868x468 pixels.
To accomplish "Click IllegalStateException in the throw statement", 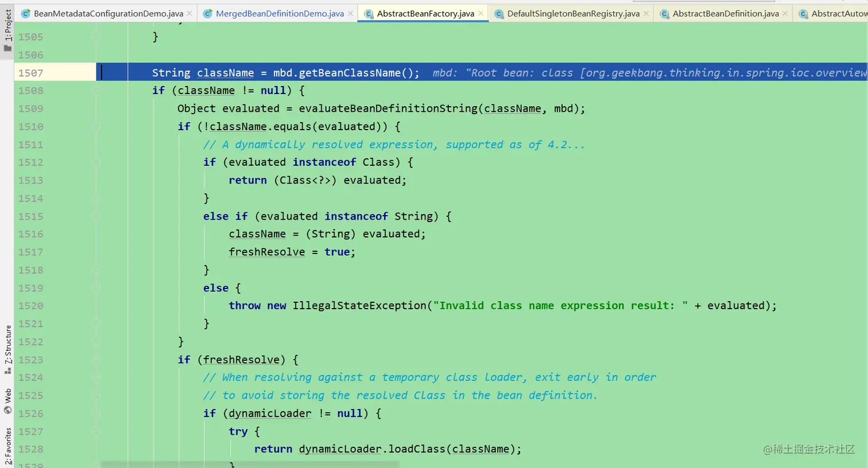I will point(359,306).
